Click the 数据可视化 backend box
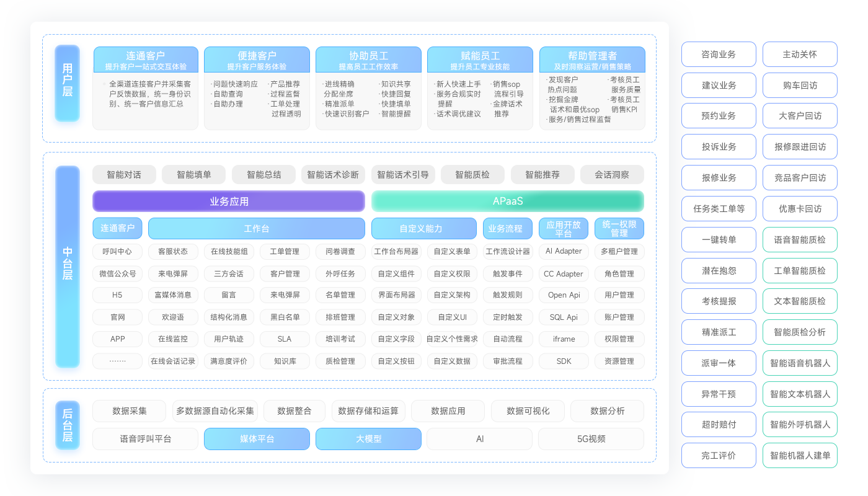Image resolution: width=868 pixels, height=496 pixels. click(x=528, y=411)
